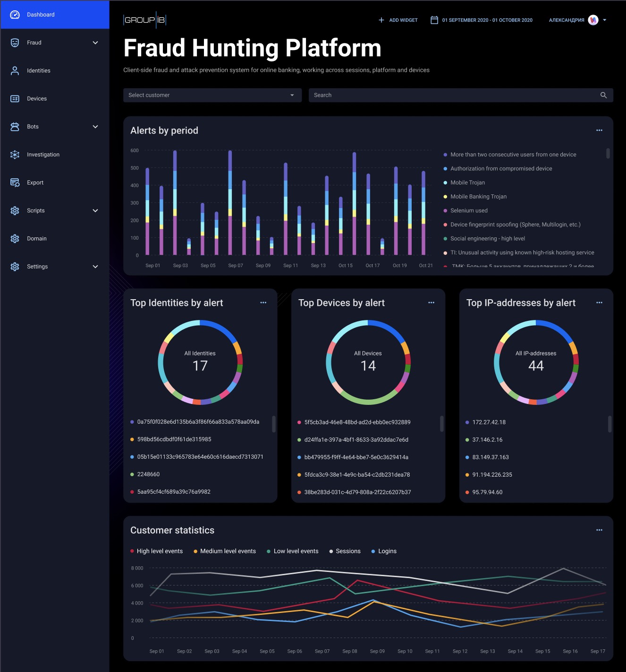Open the Investigation network icon

click(15, 155)
